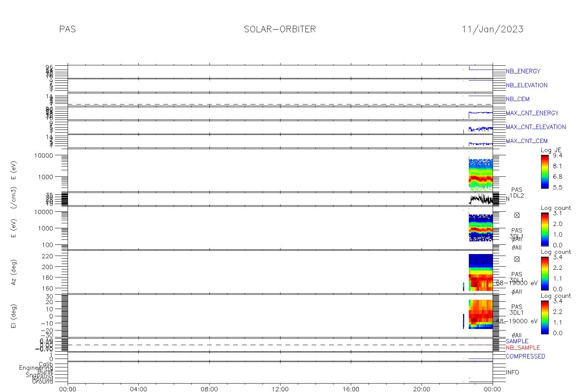Image resolution: width=581 pixels, height=392 pixels.
Task: Select the MAX_CNT_ENERGY label
Action: click(532, 113)
